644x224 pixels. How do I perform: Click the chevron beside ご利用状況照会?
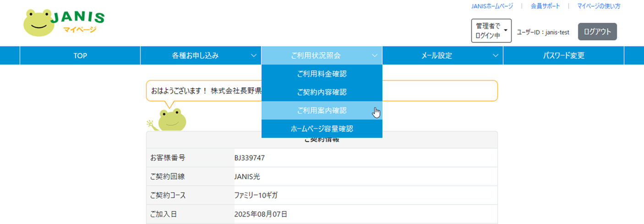point(375,55)
